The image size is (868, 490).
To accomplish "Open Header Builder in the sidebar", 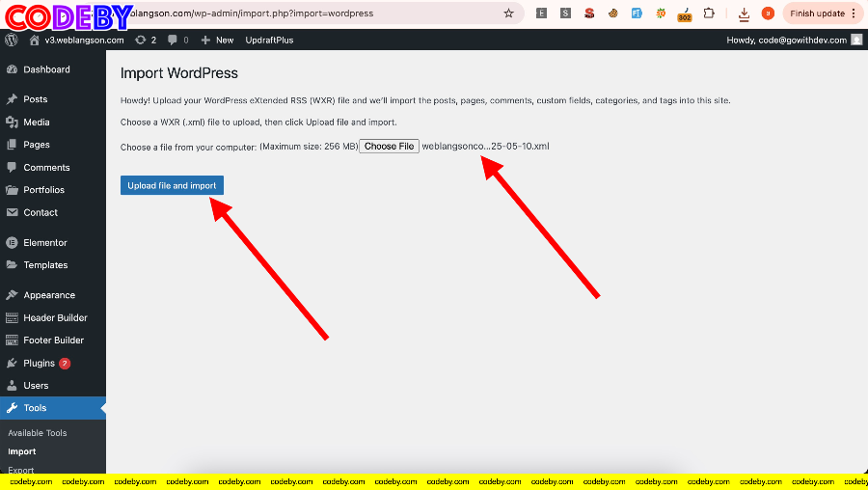I will (x=53, y=317).
